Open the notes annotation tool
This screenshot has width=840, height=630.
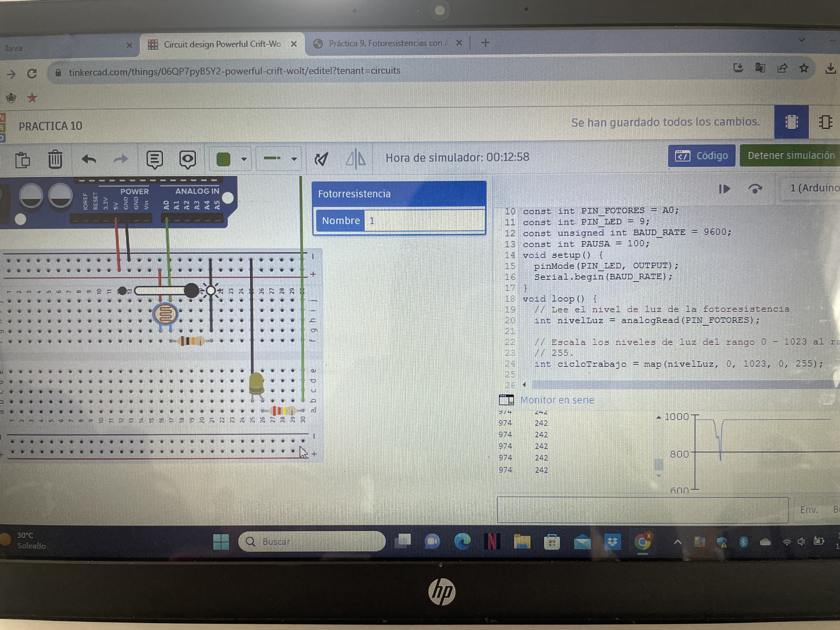[x=155, y=160]
